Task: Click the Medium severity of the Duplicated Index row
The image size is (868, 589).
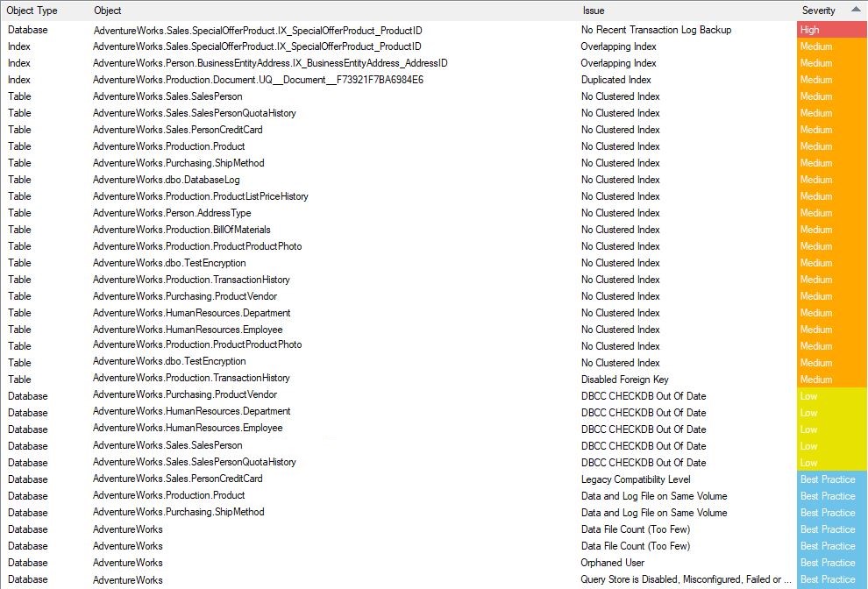Action: [832, 80]
